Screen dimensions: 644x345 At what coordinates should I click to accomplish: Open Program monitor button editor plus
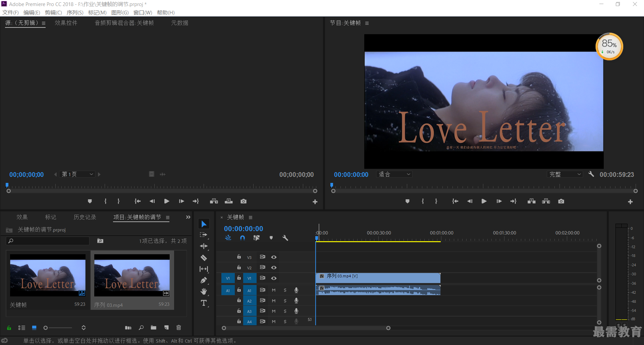[630, 202]
